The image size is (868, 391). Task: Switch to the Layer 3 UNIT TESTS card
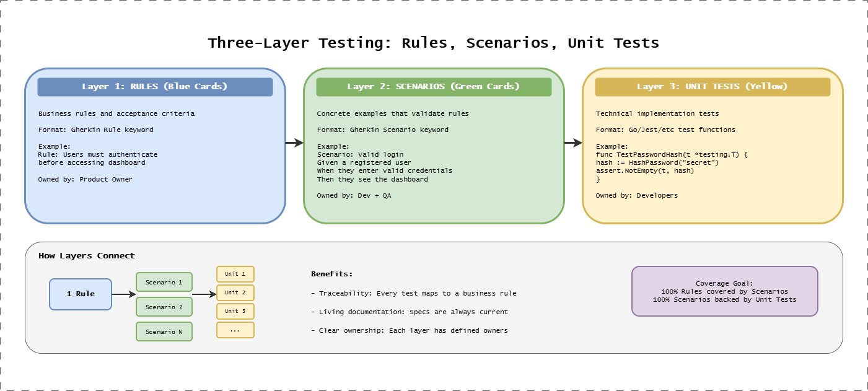(x=712, y=146)
